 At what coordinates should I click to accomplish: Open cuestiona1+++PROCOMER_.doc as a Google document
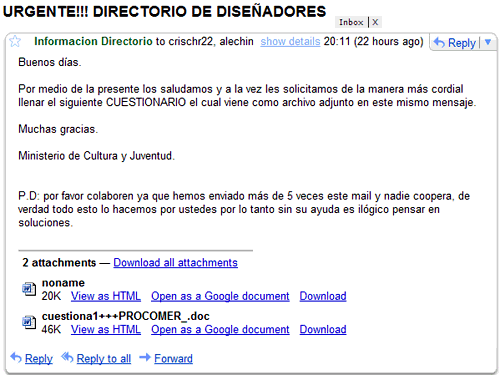coord(220,329)
